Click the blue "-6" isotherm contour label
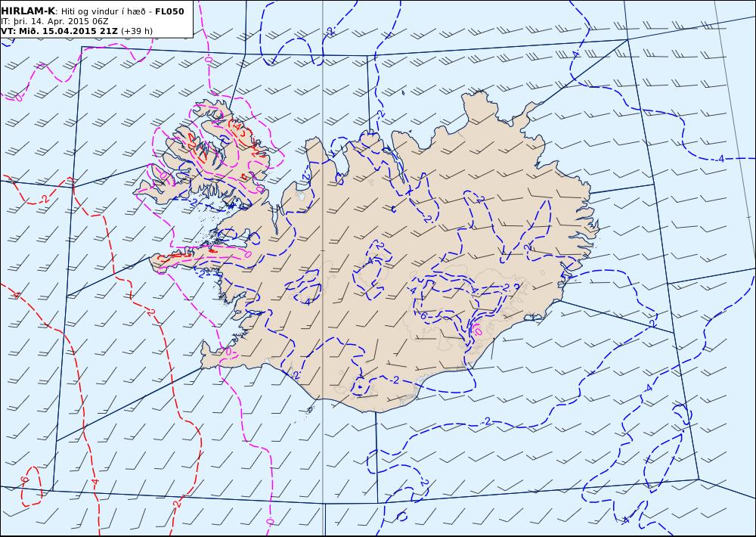This screenshot has width=756, height=537. click(423, 316)
